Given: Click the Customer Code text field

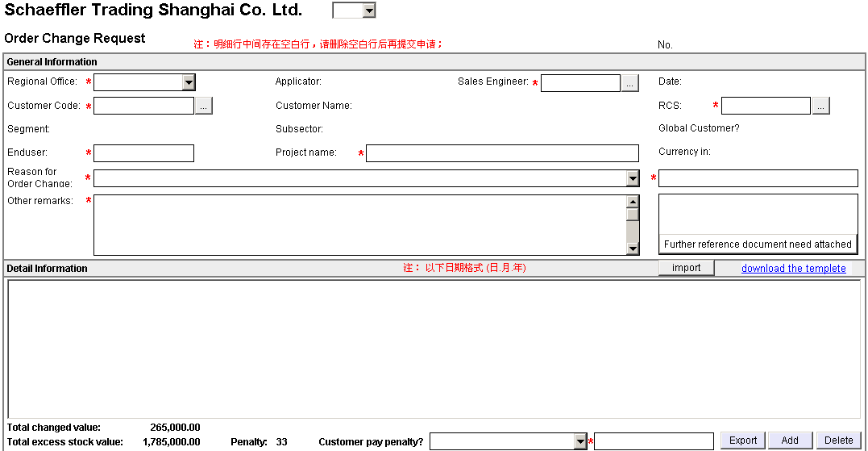Looking at the screenshot, I should coord(143,106).
